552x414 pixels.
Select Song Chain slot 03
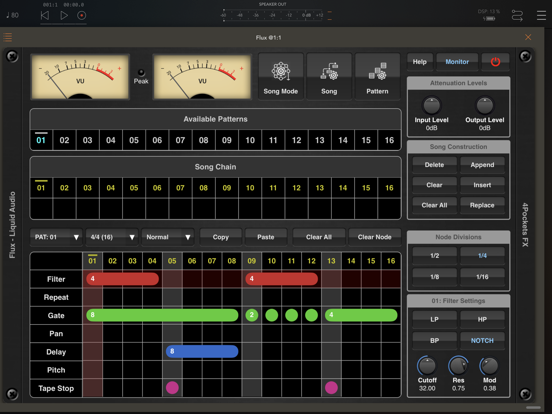(x=87, y=188)
